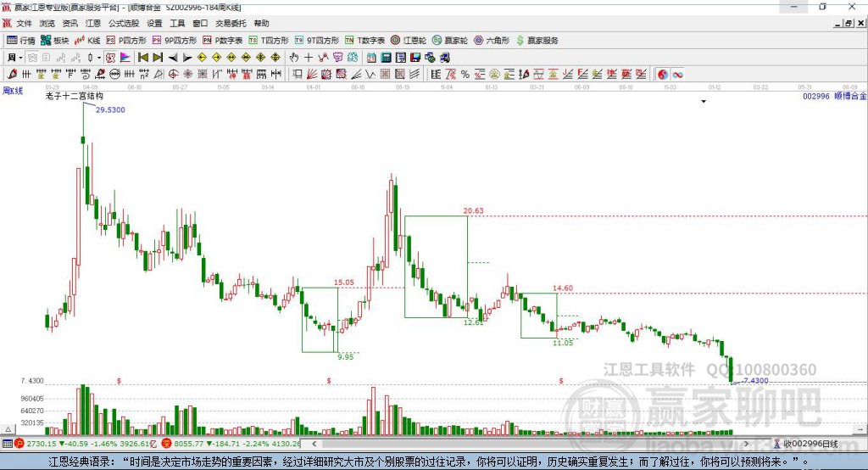The image size is (868, 470).
Task: Click the 29.5300 high price label
Action: (x=110, y=109)
